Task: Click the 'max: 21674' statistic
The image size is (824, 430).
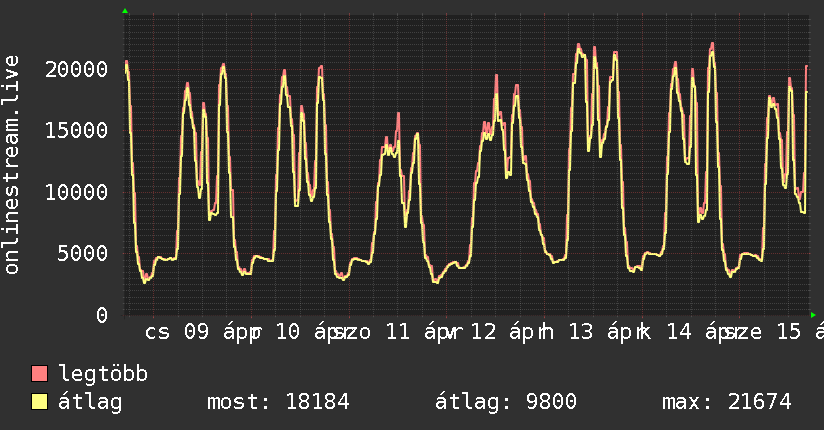Action: (x=726, y=402)
